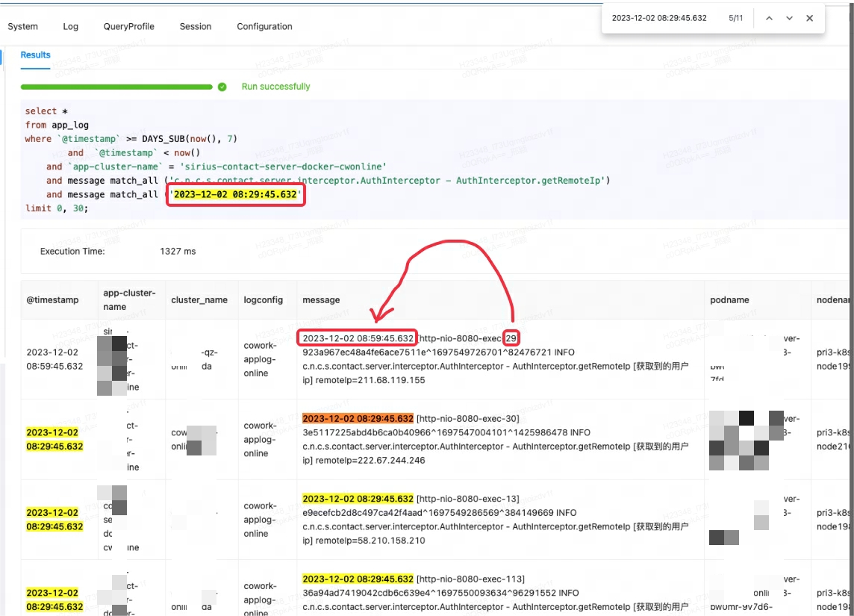
Task: Open the System tab
Action: click(x=22, y=26)
